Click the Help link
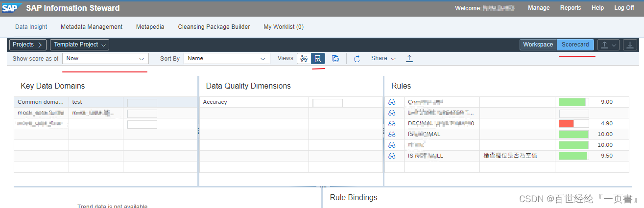644x208 pixels. [597, 8]
